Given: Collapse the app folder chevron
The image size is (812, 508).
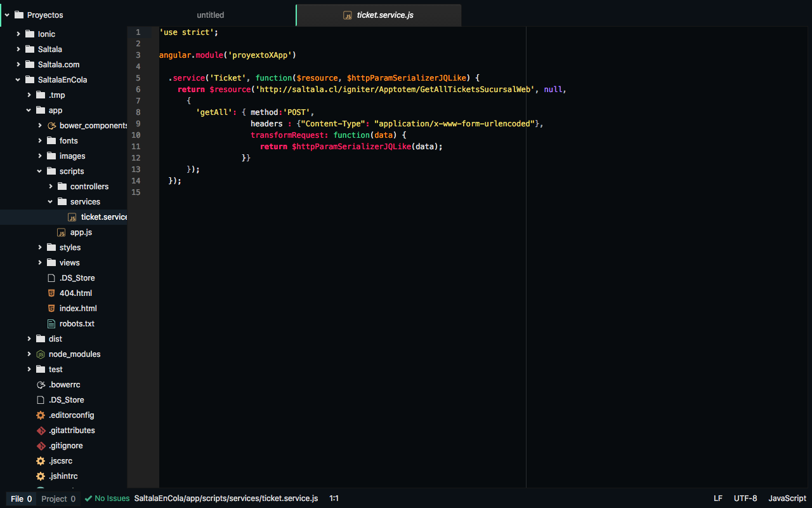Looking at the screenshot, I should 29,110.
